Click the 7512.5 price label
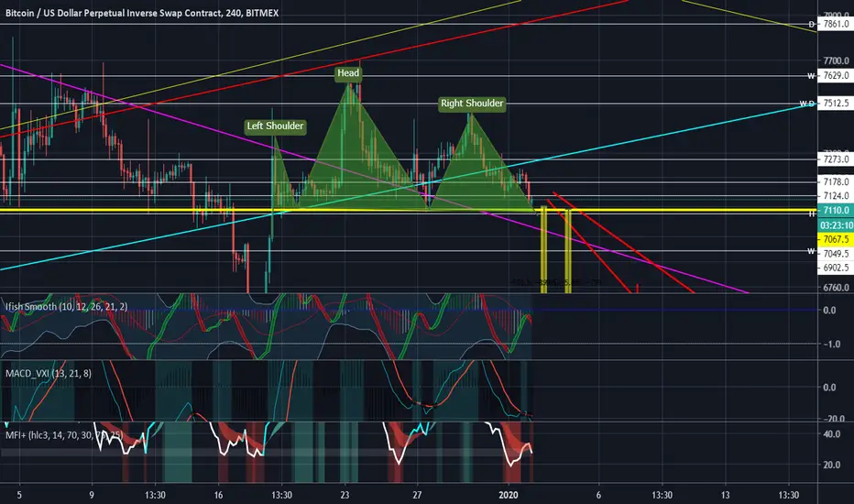Screen dimensions: 854x504 pos(836,103)
